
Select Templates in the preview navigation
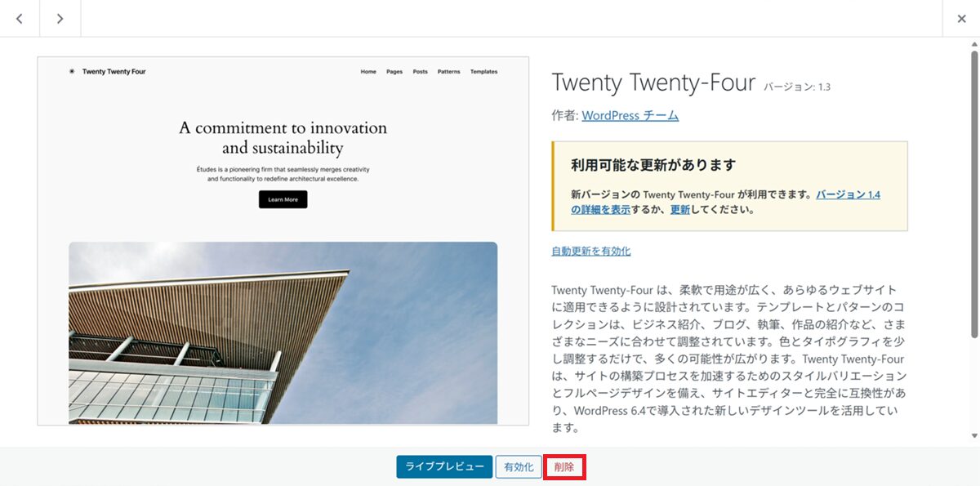[x=483, y=72]
